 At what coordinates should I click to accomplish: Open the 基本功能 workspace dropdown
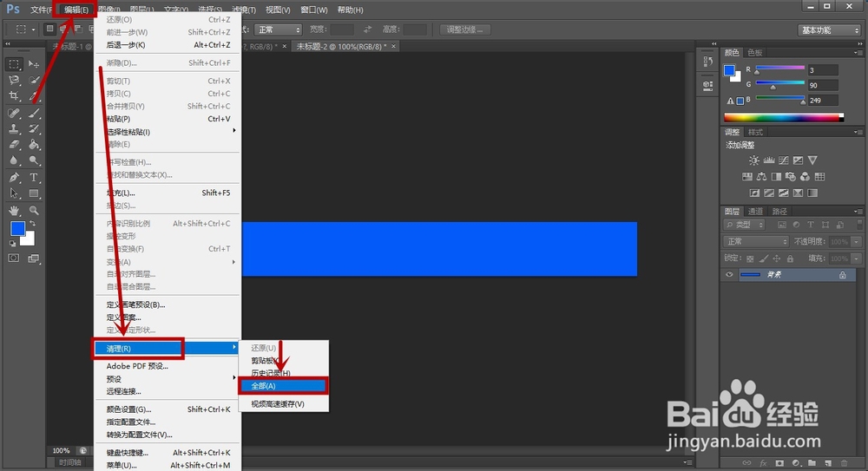pyautogui.click(x=829, y=29)
